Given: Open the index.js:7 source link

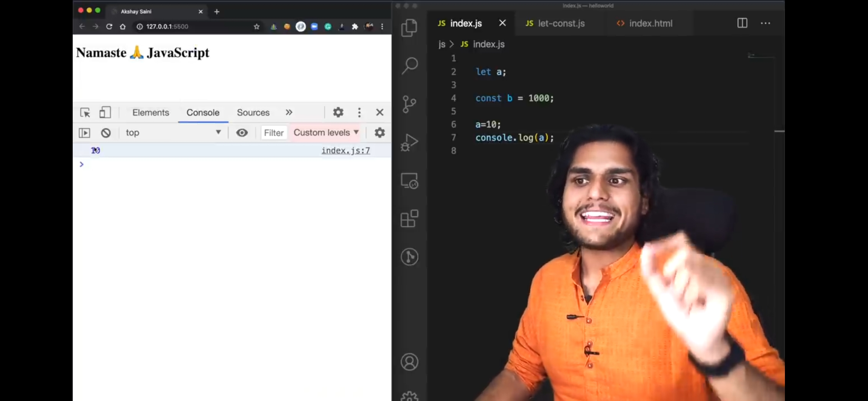Looking at the screenshot, I should tap(345, 150).
